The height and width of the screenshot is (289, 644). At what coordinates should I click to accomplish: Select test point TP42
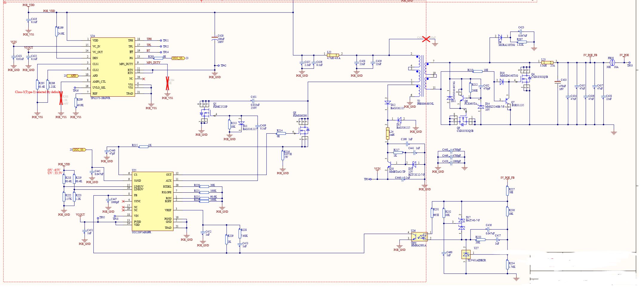pyautogui.click(x=219, y=66)
